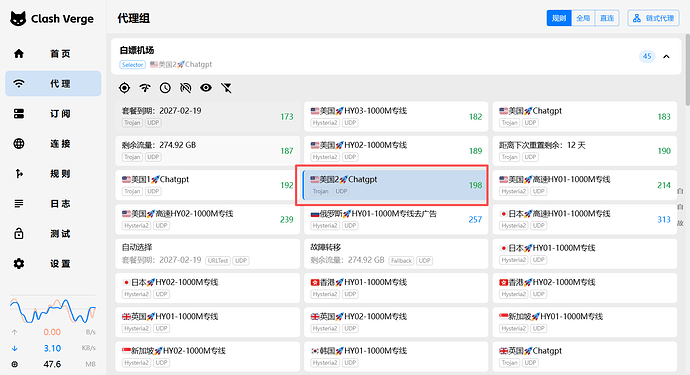This screenshot has width=690, height=375.
Task: Click the home icon in sidebar
Action: (19, 54)
